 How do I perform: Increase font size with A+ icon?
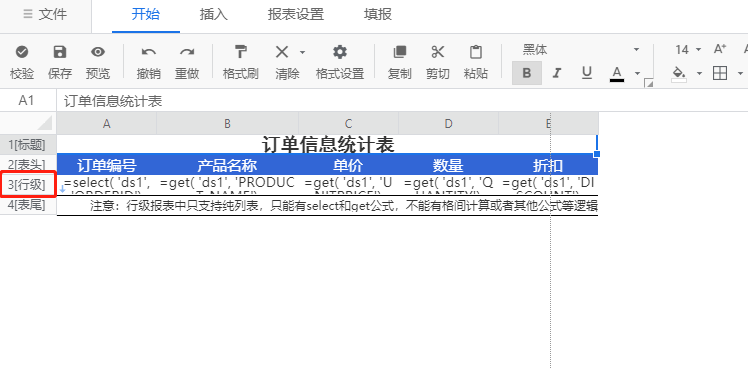(720, 49)
